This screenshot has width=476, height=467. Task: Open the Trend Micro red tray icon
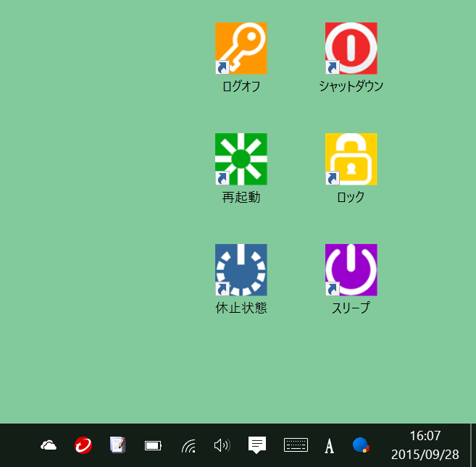click(x=83, y=445)
